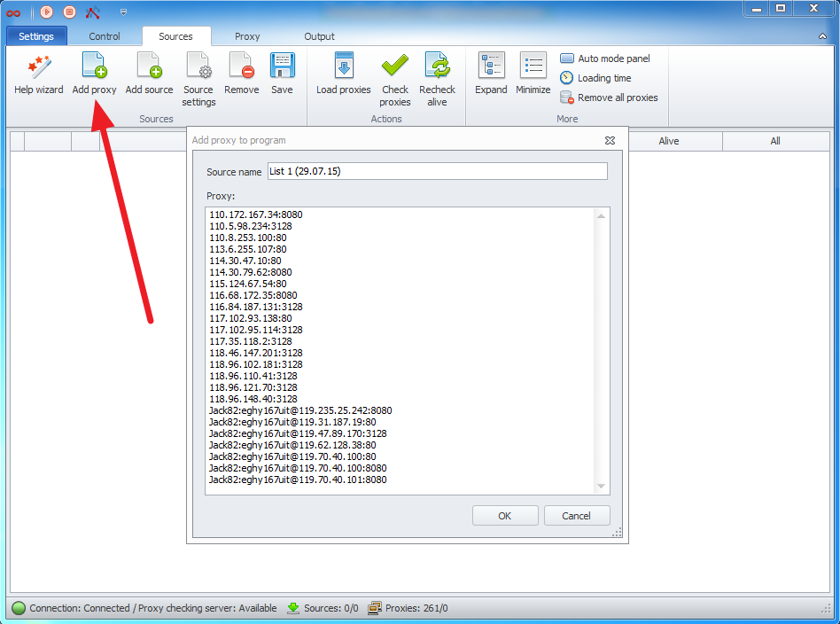Click the red graph icon in title bar
Image resolution: width=840 pixels, height=624 pixels.
pyautogui.click(x=93, y=12)
